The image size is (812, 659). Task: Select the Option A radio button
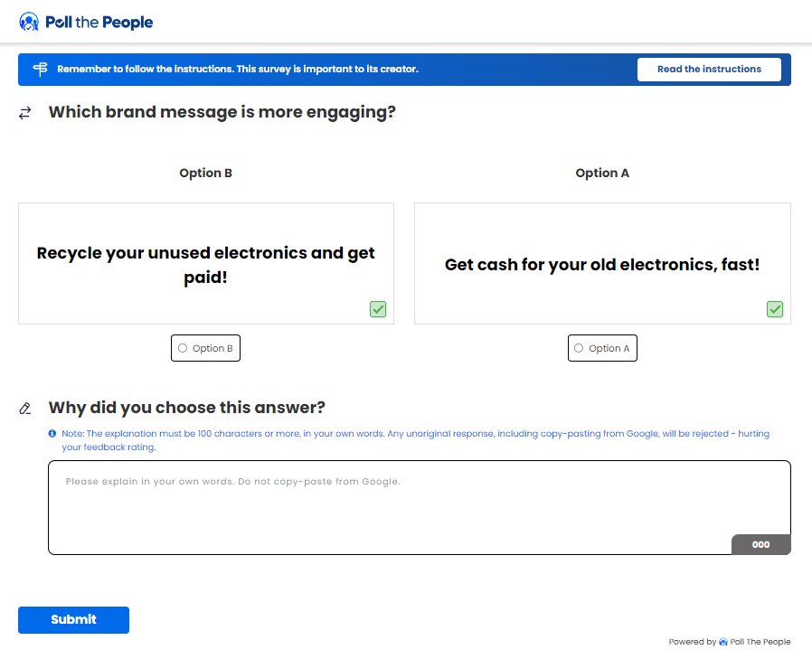579,348
